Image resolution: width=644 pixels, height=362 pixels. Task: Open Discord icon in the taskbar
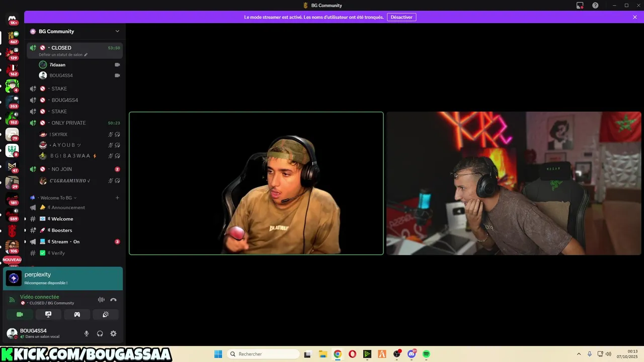pos(412,354)
